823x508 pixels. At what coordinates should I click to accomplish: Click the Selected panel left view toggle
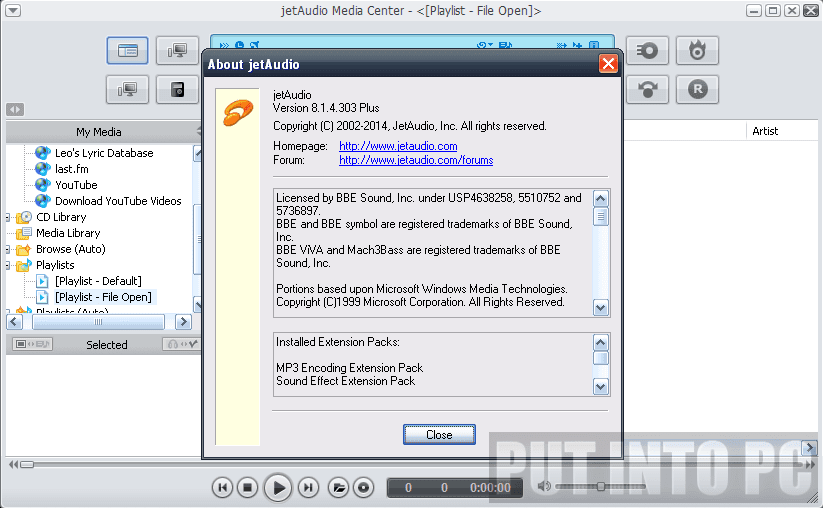pyautogui.click(x=32, y=344)
